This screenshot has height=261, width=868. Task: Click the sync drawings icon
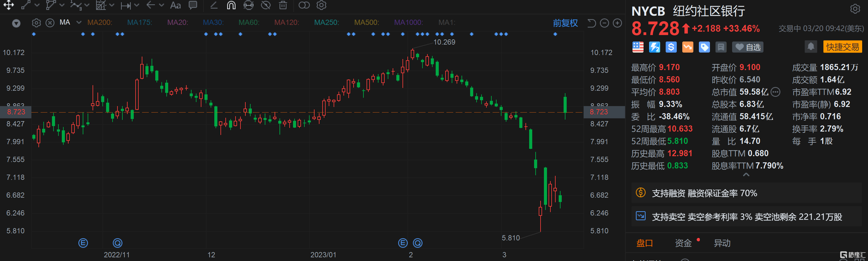[x=248, y=5]
